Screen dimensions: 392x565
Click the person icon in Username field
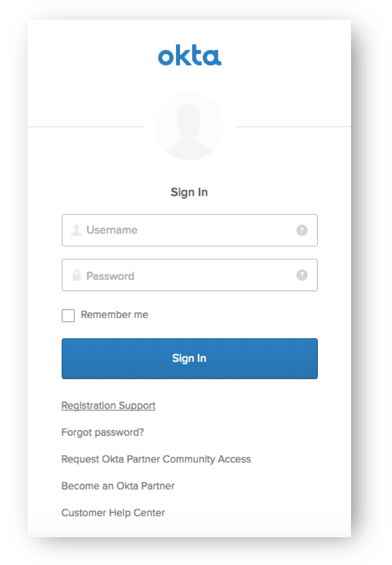coord(77,230)
